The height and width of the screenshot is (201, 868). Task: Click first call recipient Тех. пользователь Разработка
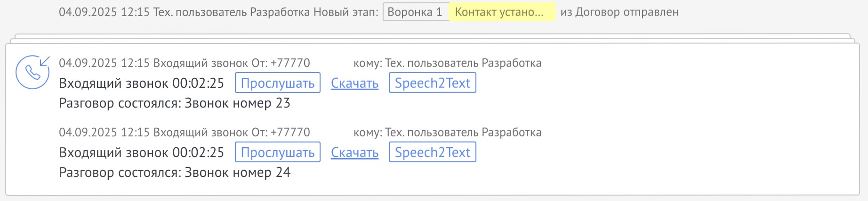(x=463, y=63)
